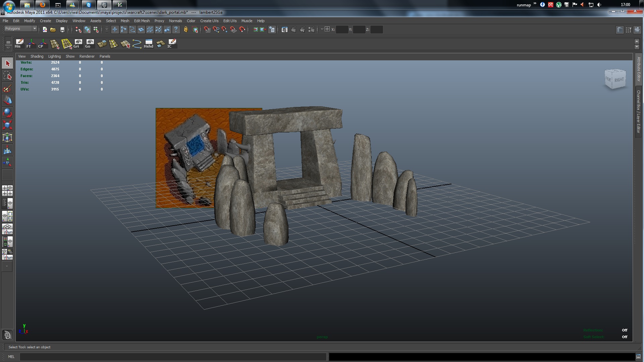
Task: Toggle Snap to curves
Action: point(216,29)
